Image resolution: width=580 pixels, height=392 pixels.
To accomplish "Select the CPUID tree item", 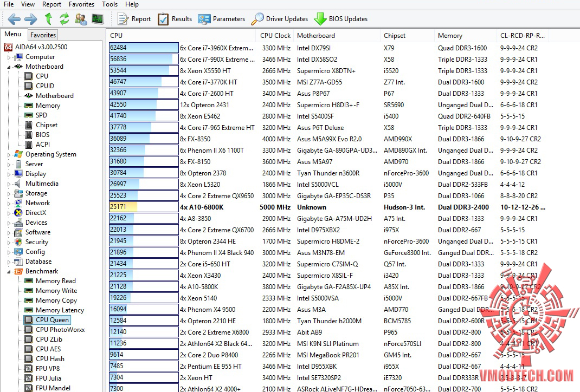I will 45,86.
